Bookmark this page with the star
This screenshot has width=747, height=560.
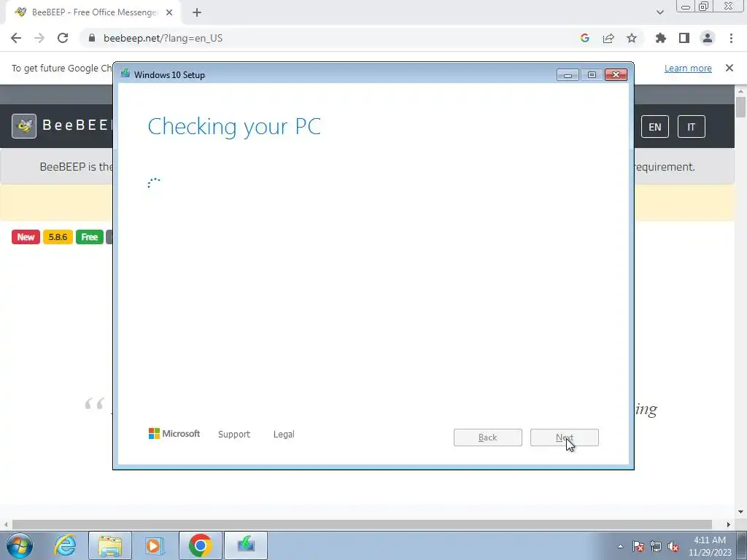click(x=632, y=38)
